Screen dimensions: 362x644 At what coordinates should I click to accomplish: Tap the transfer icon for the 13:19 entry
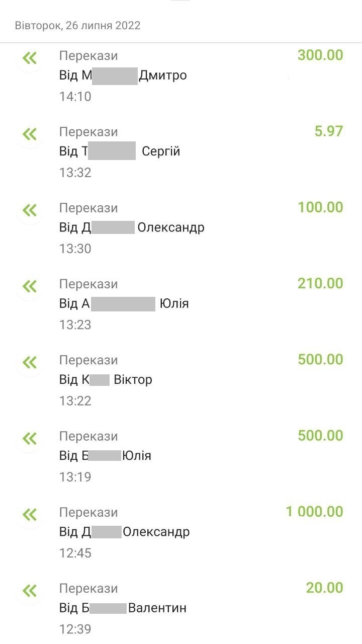click(x=30, y=438)
